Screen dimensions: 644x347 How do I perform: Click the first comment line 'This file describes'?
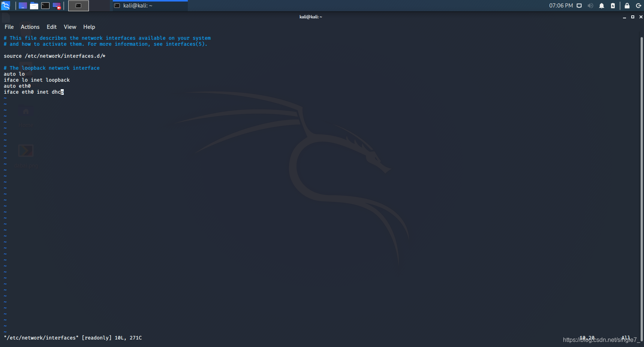[107, 38]
